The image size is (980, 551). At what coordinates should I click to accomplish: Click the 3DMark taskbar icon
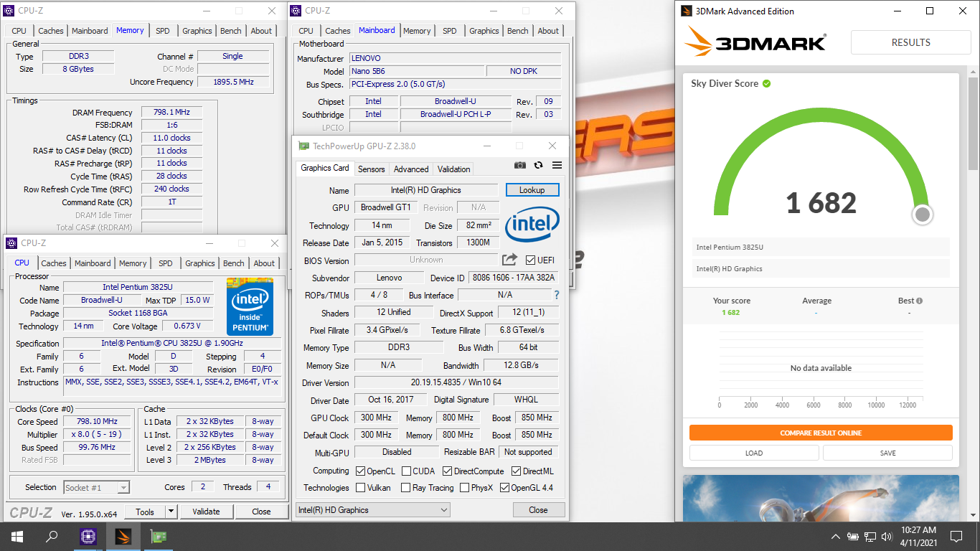[123, 536]
